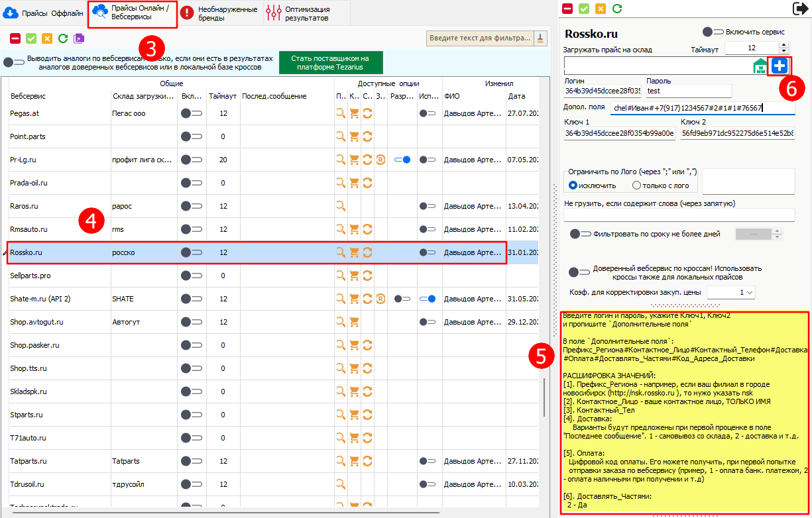Viewport: 812px width, 518px height.
Task: Click the cart icon in the Stparts.ru row
Action: pyautogui.click(x=354, y=415)
